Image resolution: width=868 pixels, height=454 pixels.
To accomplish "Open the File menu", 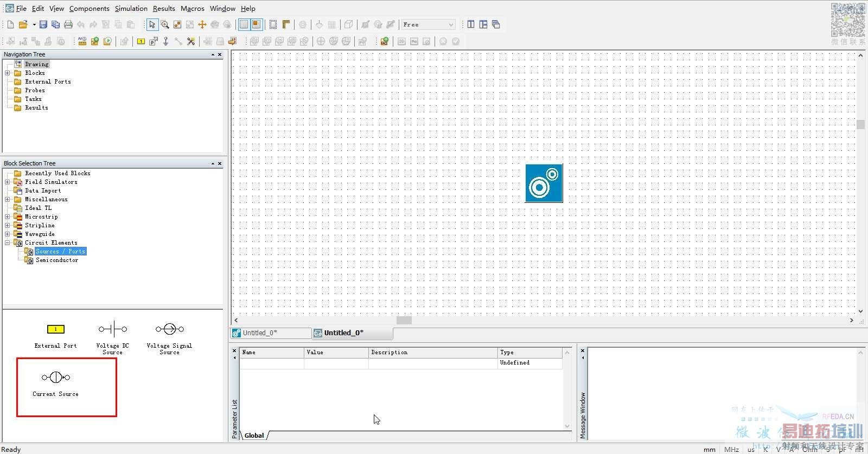I will pyautogui.click(x=21, y=9).
